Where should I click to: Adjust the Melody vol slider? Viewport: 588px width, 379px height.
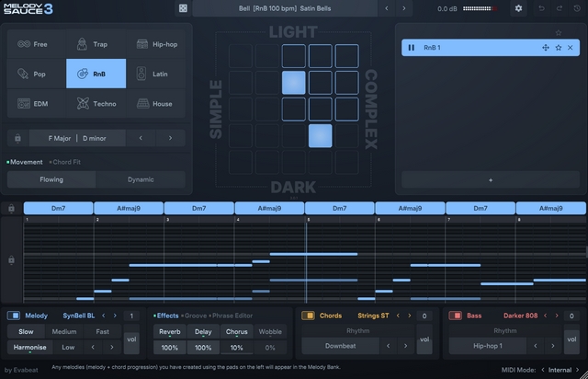click(x=131, y=339)
